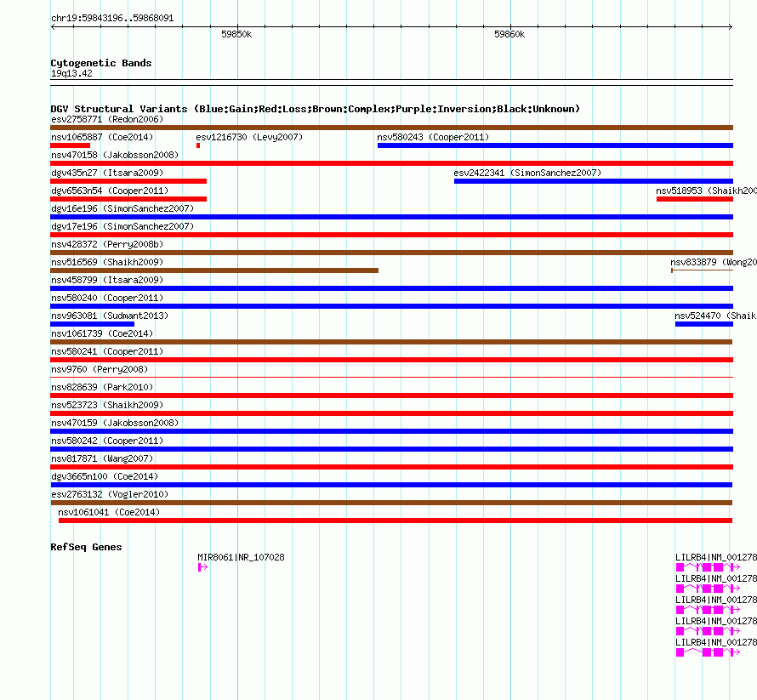
Task: Click the nsv833879 variant label
Action: [x=714, y=262]
